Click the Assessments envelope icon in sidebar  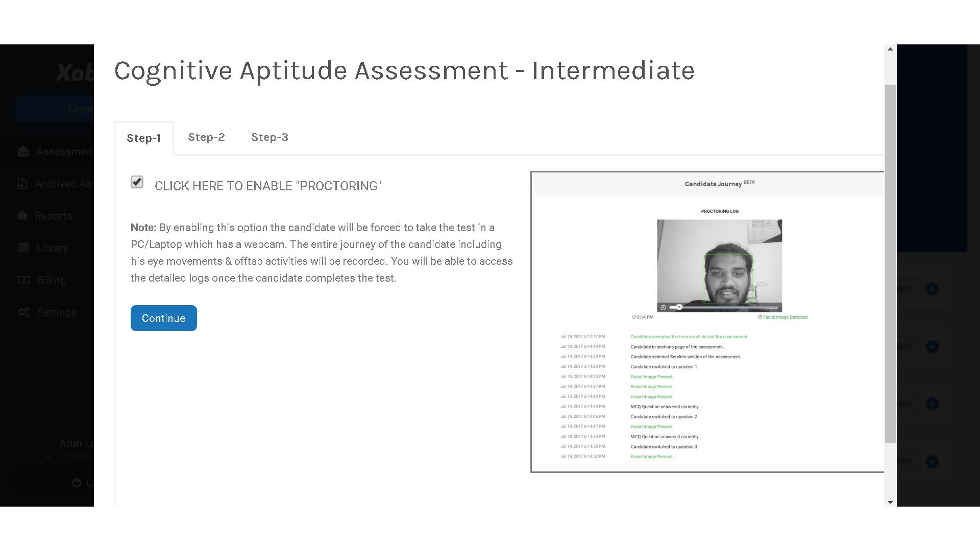click(x=23, y=152)
